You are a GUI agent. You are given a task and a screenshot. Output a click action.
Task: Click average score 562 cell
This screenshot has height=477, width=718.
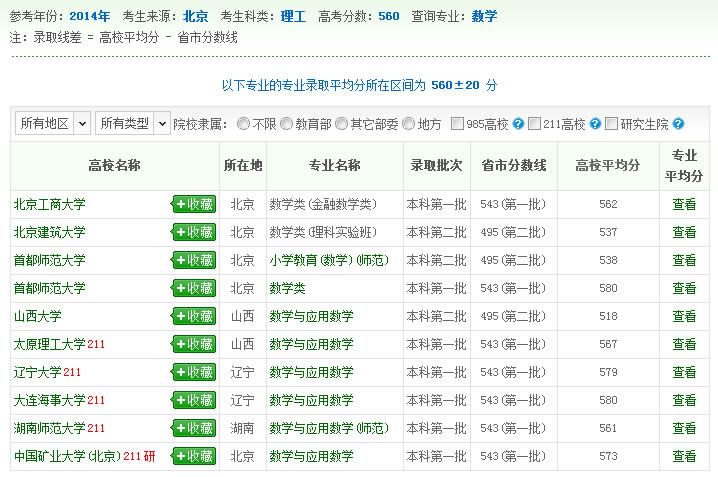click(x=608, y=204)
